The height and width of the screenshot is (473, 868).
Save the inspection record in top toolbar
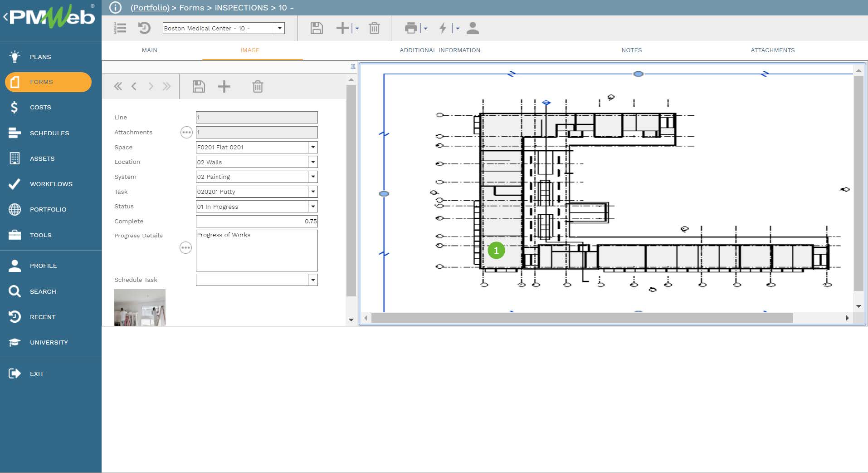(x=317, y=28)
